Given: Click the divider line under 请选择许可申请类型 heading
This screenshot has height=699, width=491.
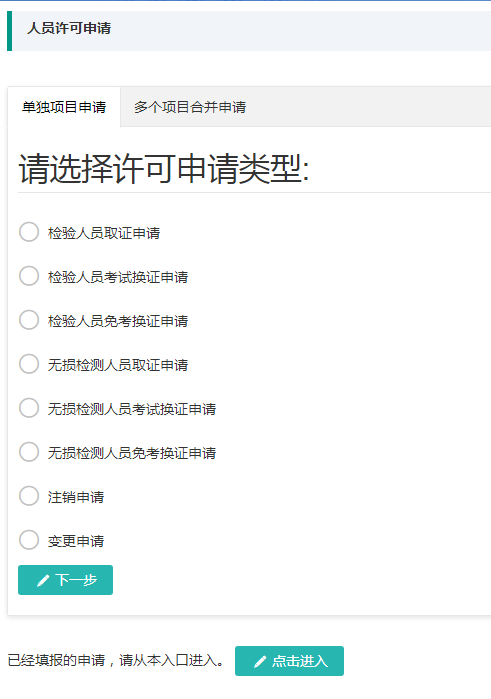Looking at the screenshot, I should (254, 193).
